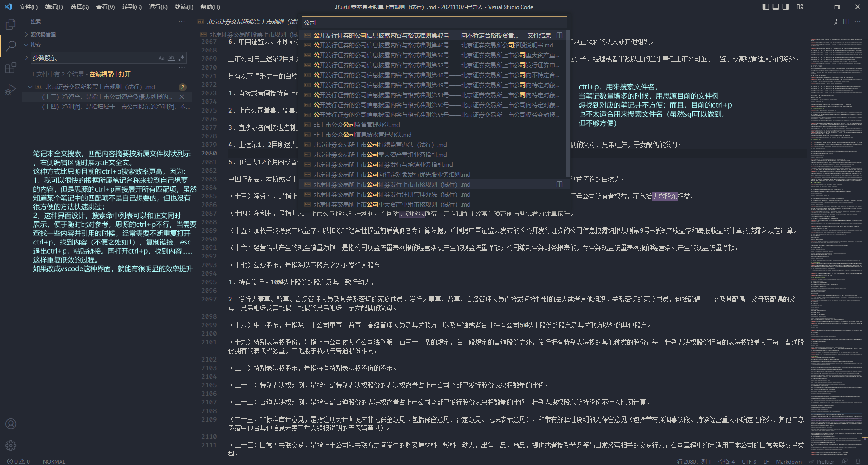Select 上市公司持续监管办法（试行）.md result

point(433,145)
